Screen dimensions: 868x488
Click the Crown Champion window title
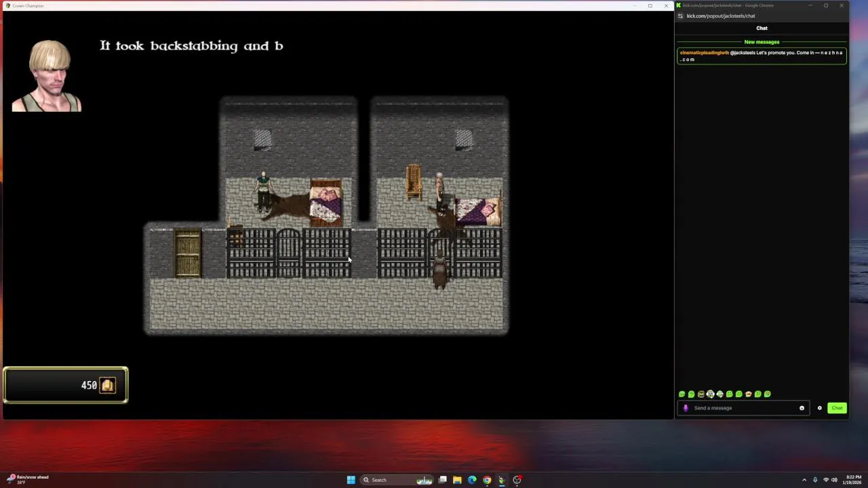[x=28, y=5]
